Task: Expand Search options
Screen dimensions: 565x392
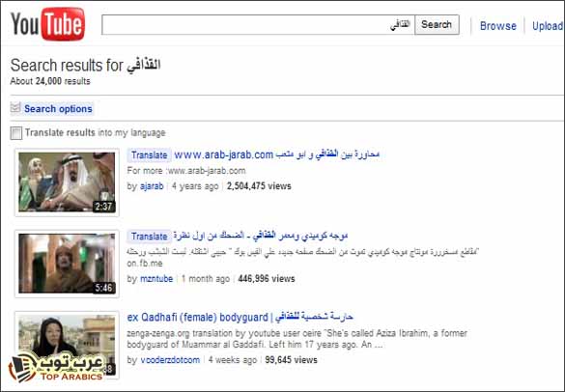Action: coord(58,109)
